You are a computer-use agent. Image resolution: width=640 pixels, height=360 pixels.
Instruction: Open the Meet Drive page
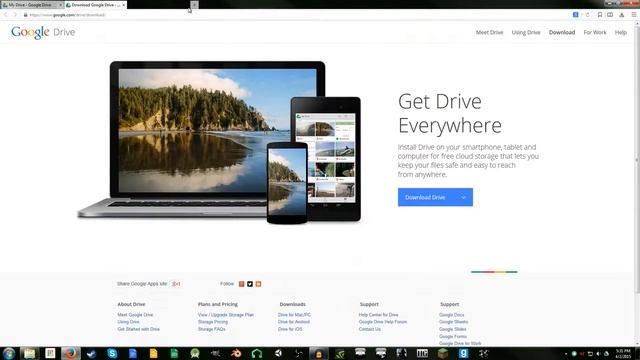489,32
